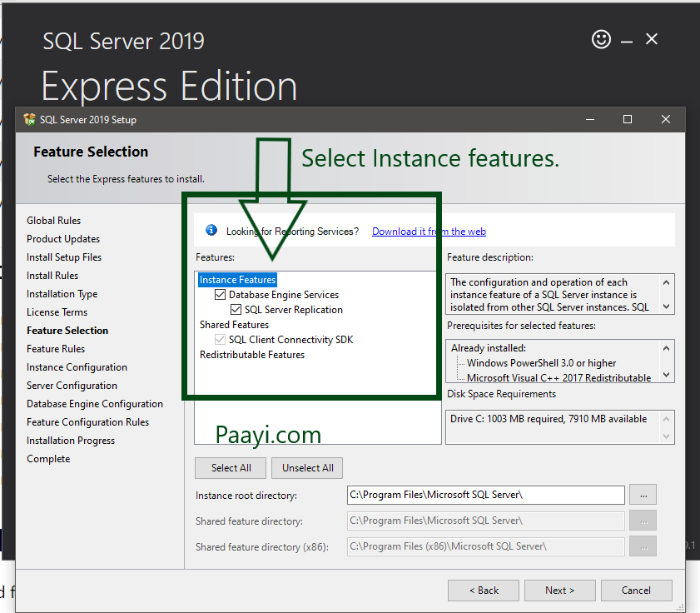The image size is (700, 613).
Task: Uncheck Database Engine Services
Action: coord(221,294)
